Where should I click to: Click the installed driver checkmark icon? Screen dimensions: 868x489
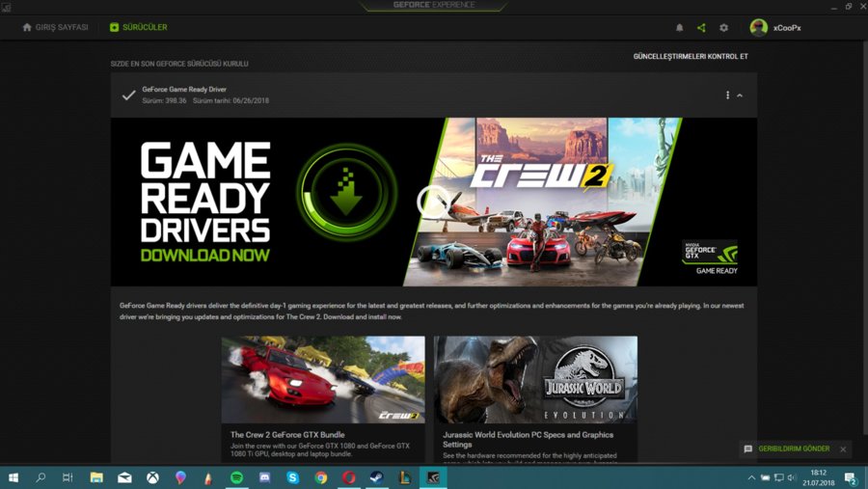click(128, 95)
